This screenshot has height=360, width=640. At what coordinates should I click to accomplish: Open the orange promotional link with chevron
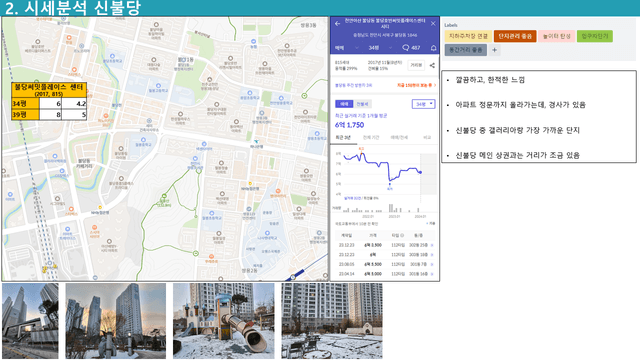tap(416, 85)
